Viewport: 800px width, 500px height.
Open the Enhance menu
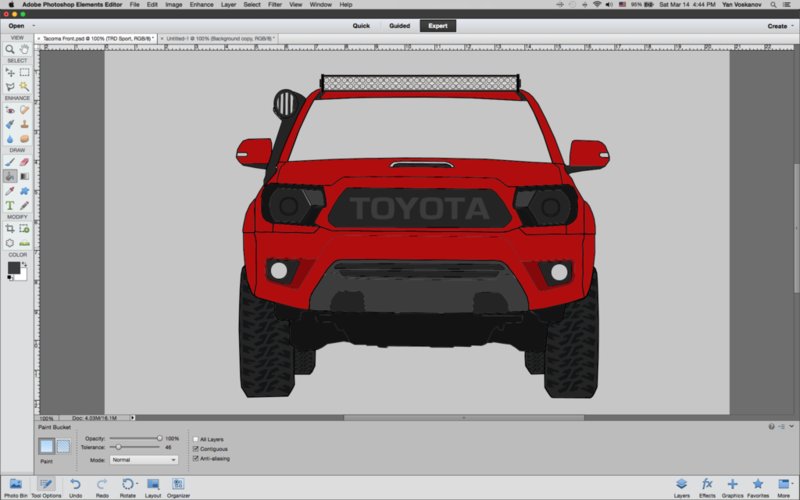pos(202,5)
